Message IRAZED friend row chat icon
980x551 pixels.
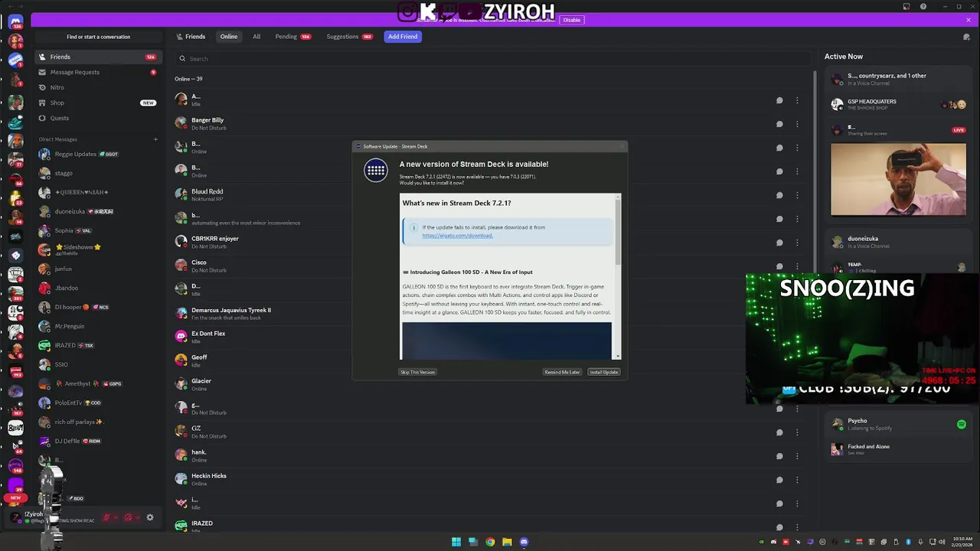tap(779, 527)
